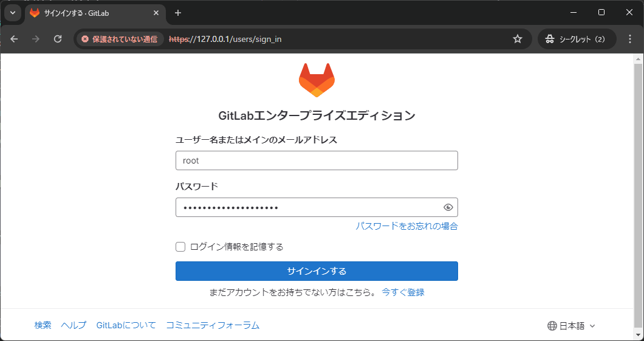644x341 pixels.
Task: Open a new tab with plus button
Action: click(178, 13)
